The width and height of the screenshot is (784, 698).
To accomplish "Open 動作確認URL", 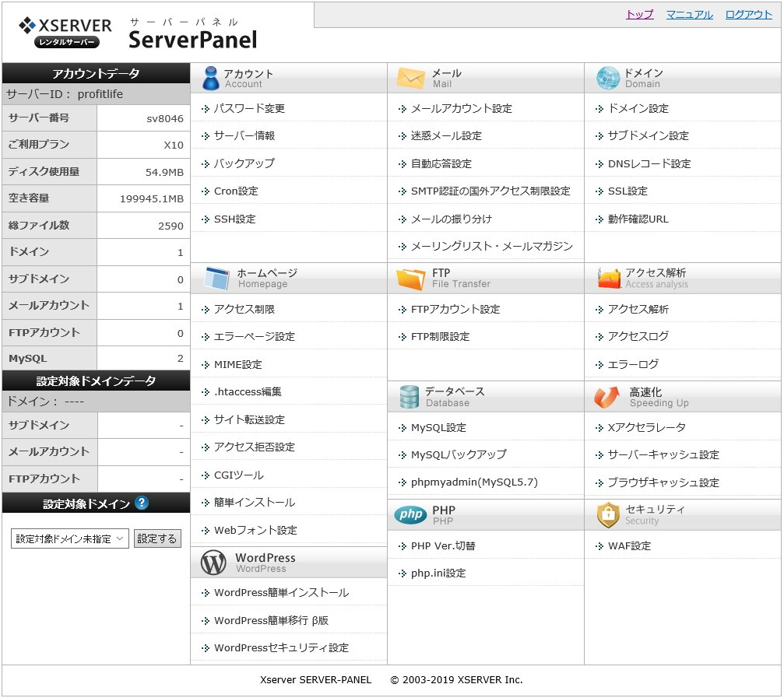I will 638,219.
